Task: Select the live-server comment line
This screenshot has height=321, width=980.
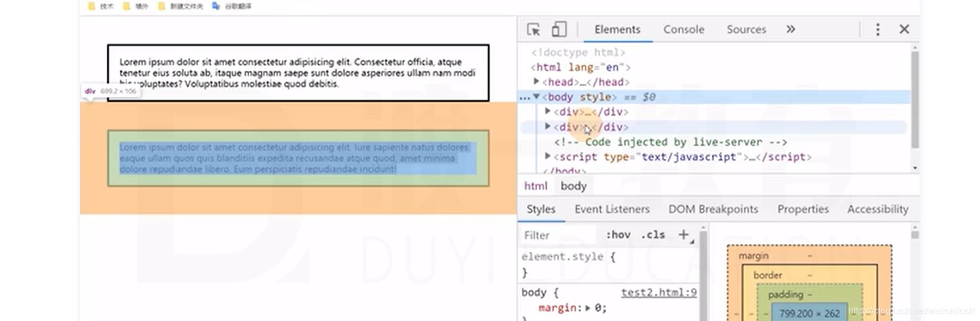Action: pyautogui.click(x=670, y=142)
